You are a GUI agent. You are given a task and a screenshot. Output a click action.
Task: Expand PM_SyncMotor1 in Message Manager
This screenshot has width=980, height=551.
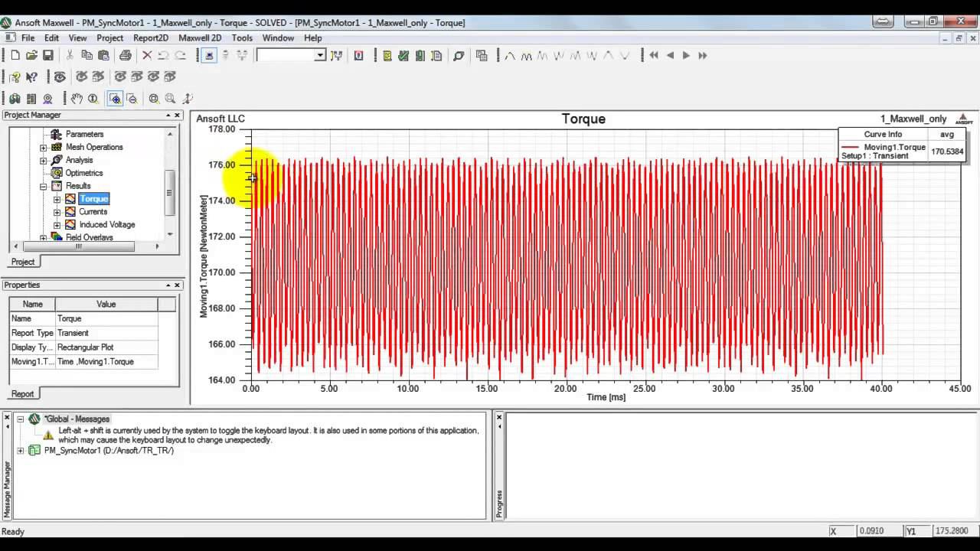click(x=21, y=451)
